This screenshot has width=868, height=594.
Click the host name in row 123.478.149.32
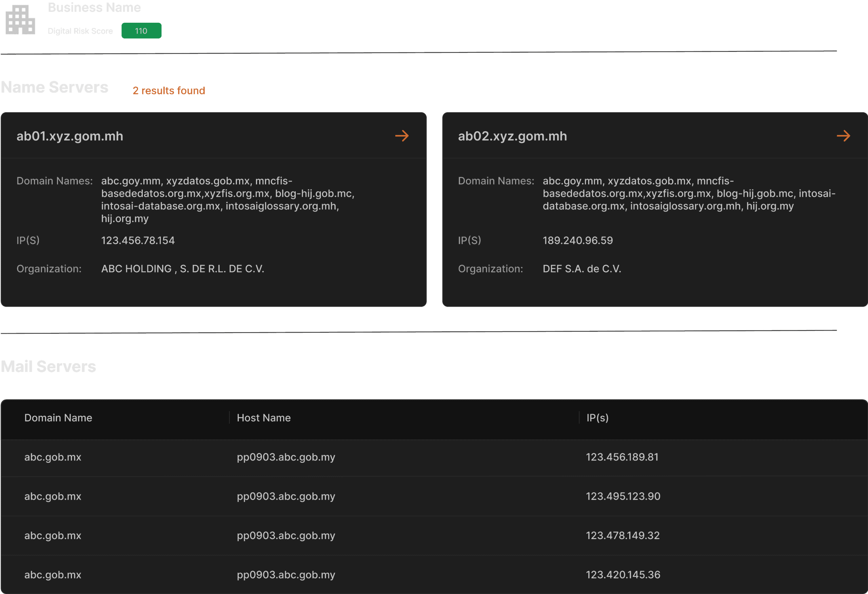[286, 535]
